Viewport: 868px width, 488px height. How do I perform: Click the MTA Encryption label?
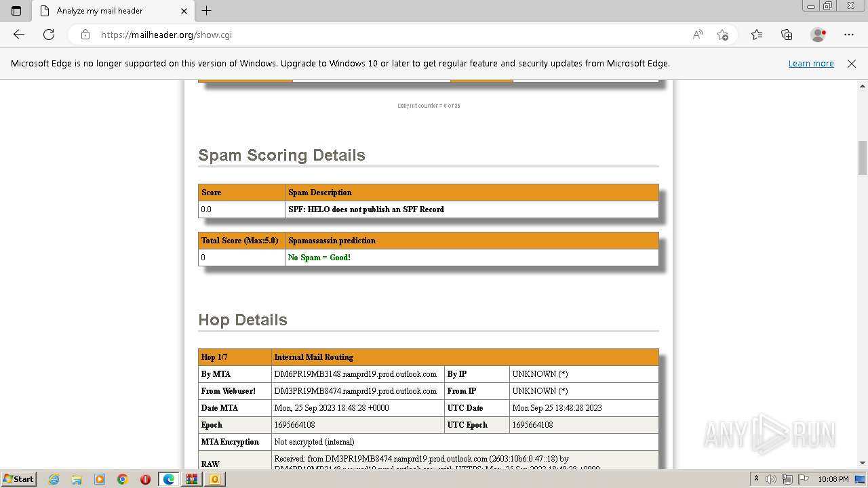click(x=230, y=442)
